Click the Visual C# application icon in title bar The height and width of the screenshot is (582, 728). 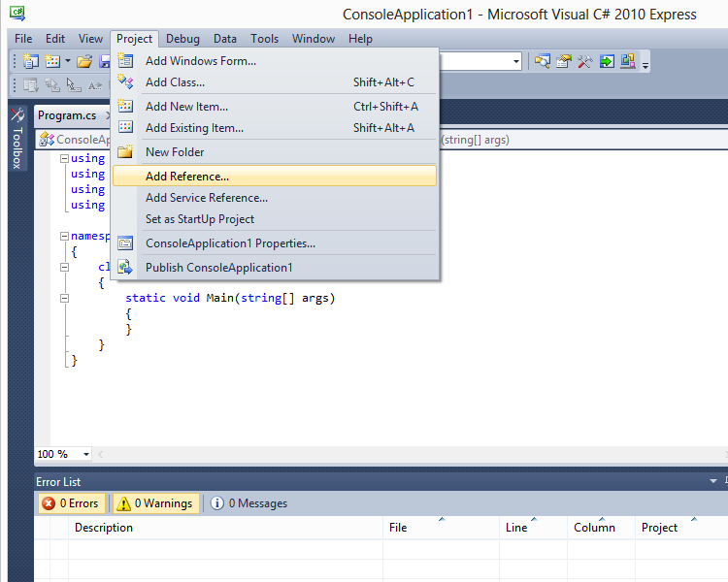tap(17, 14)
